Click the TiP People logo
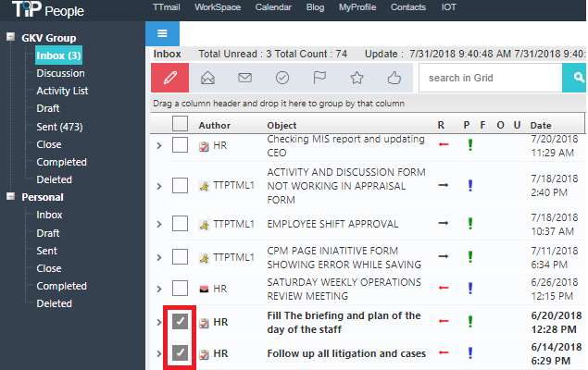The height and width of the screenshot is (370, 588). point(48,9)
